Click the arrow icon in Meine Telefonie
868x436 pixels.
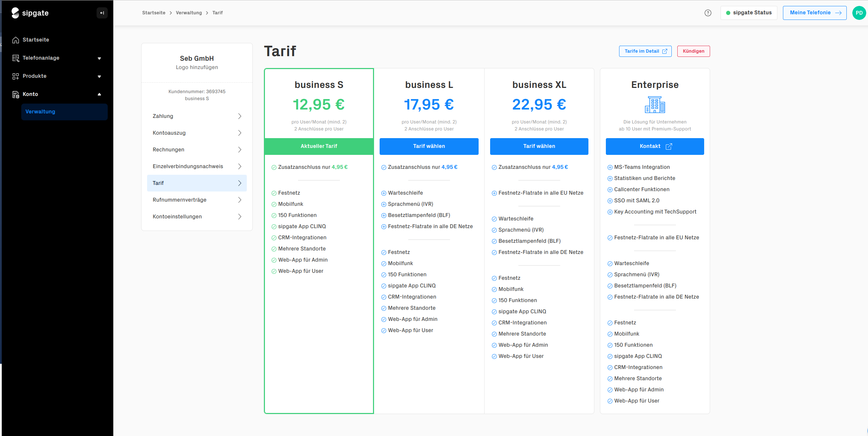coord(839,13)
